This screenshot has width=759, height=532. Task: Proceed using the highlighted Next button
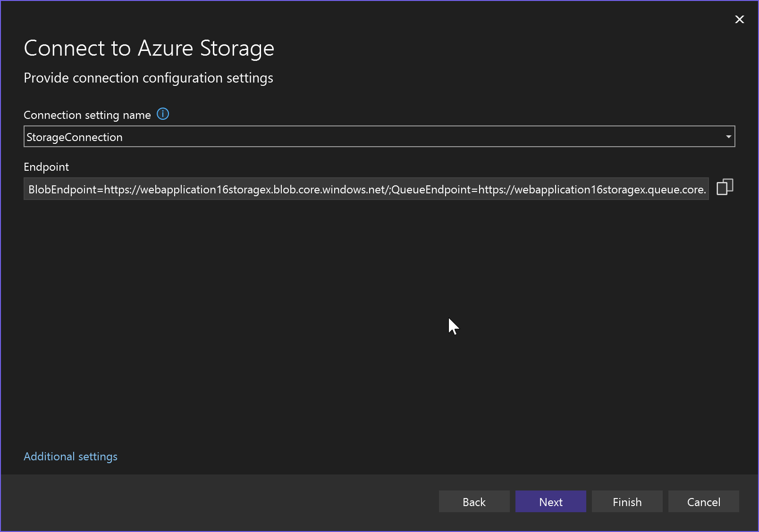point(550,501)
